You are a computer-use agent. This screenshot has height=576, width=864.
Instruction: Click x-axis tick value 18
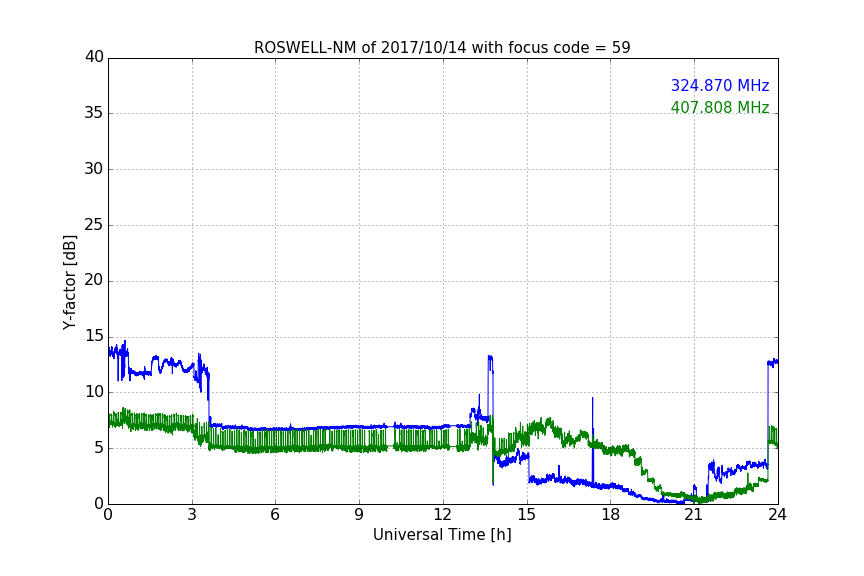tap(611, 515)
